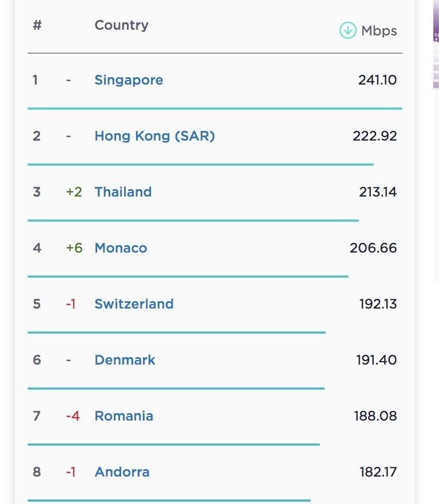Click Switzerland's teal speed bar
The width and height of the screenshot is (439, 504).
(x=176, y=332)
